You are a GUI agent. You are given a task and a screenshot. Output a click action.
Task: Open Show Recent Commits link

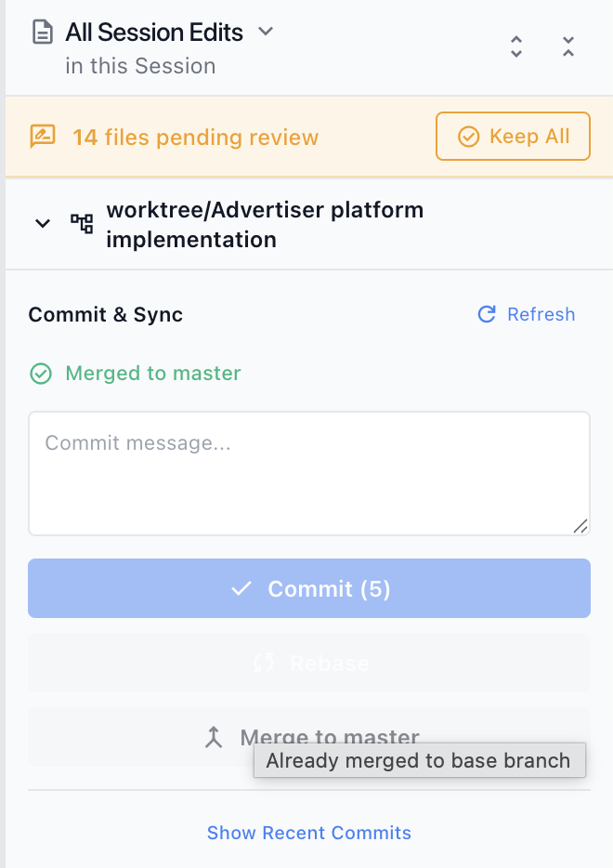click(309, 833)
